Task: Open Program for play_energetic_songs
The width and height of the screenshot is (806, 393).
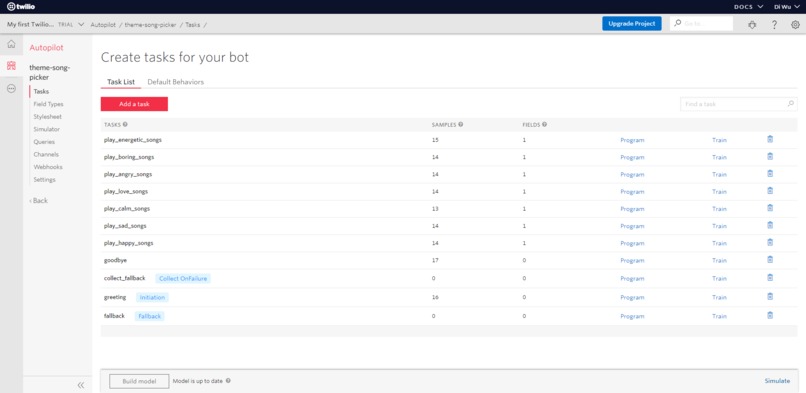Action: (632, 140)
